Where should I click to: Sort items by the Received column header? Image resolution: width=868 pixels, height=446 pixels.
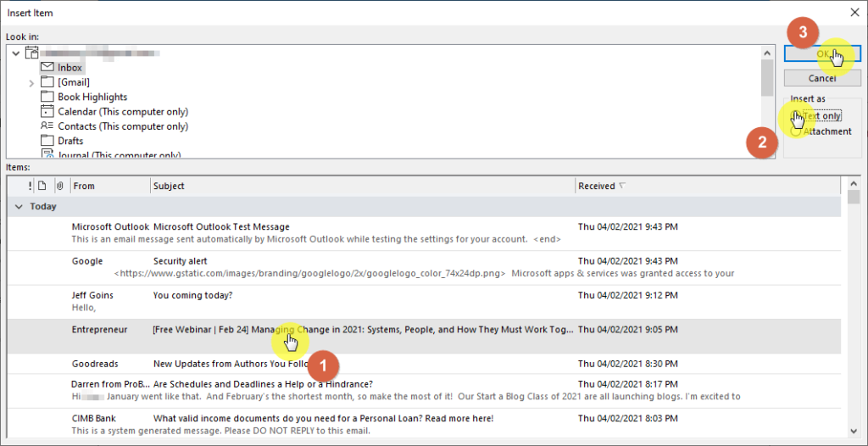708,187
